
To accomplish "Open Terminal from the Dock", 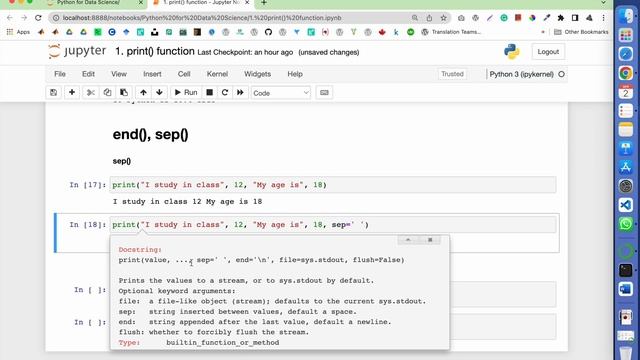I will 625,270.
